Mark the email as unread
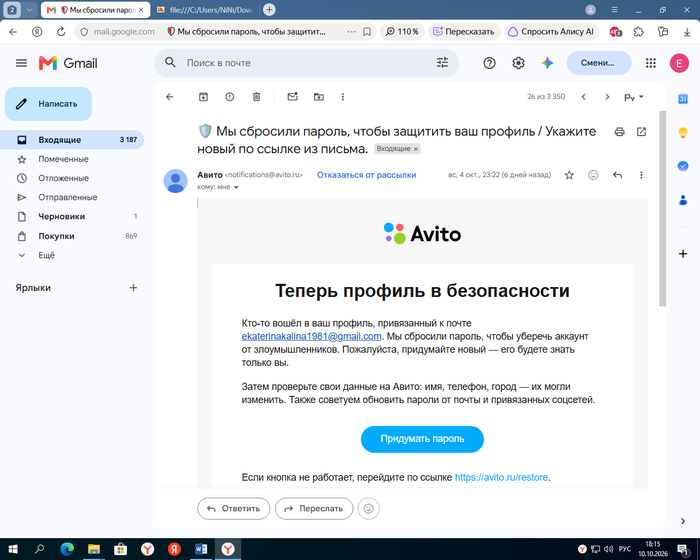Viewport: 700px width, 560px height. [x=292, y=97]
